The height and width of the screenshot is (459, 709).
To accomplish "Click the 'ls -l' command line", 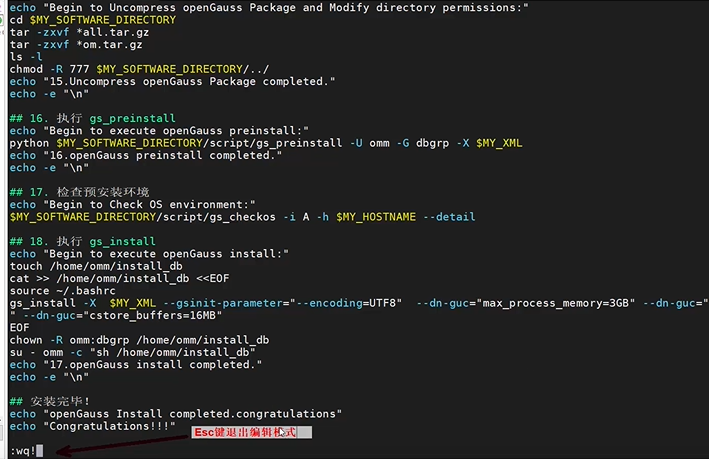I will (26, 57).
